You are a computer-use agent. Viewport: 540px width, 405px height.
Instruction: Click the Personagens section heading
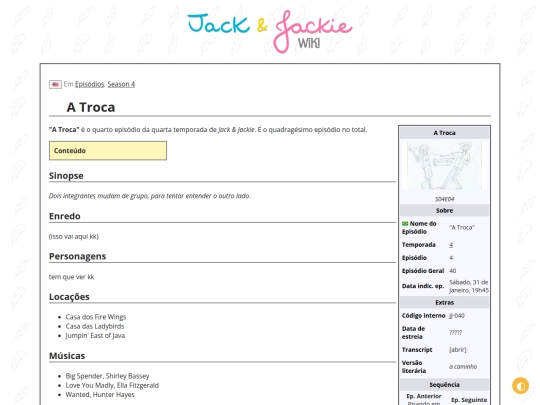(77, 256)
